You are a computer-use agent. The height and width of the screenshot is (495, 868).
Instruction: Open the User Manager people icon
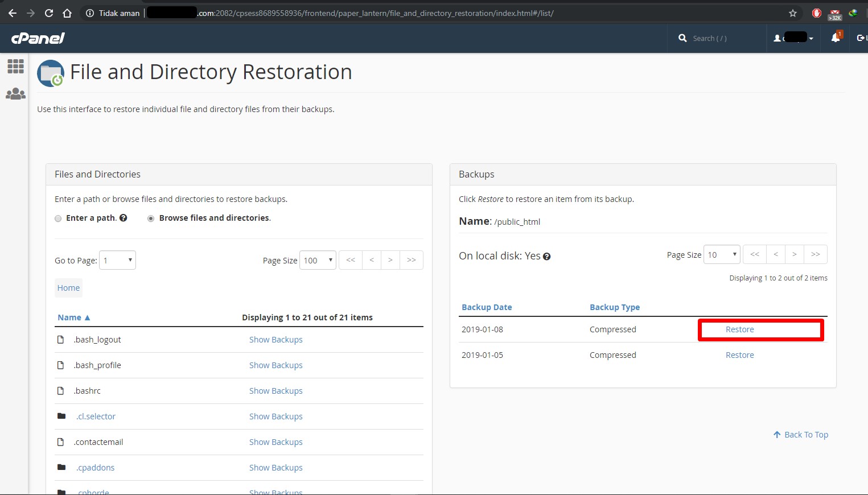point(15,94)
